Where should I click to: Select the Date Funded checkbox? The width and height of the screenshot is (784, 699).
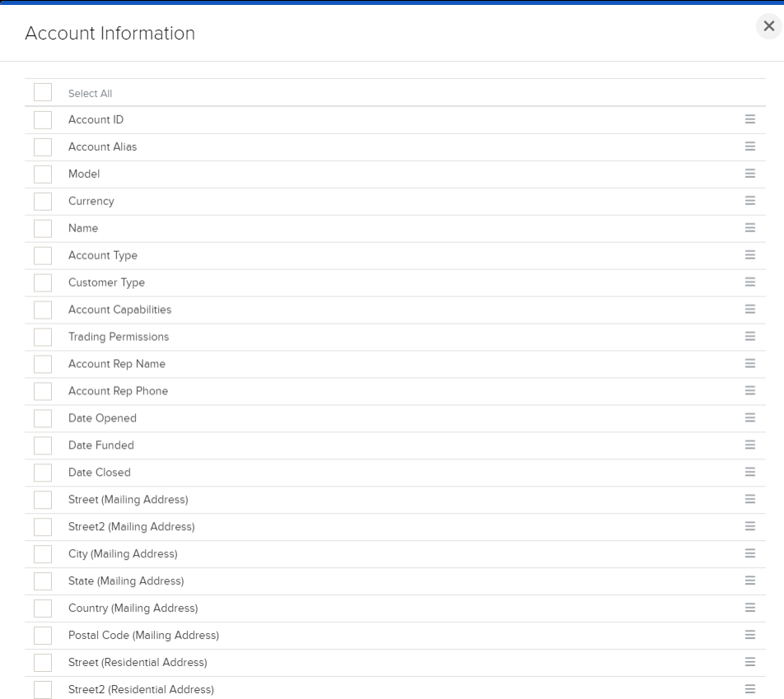pyautogui.click(x=43, y=445)
